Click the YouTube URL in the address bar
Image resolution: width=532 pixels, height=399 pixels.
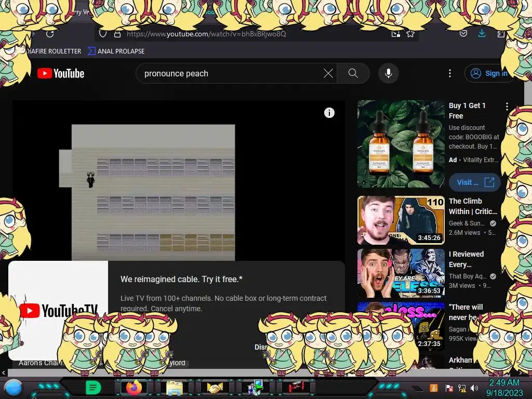206,34
